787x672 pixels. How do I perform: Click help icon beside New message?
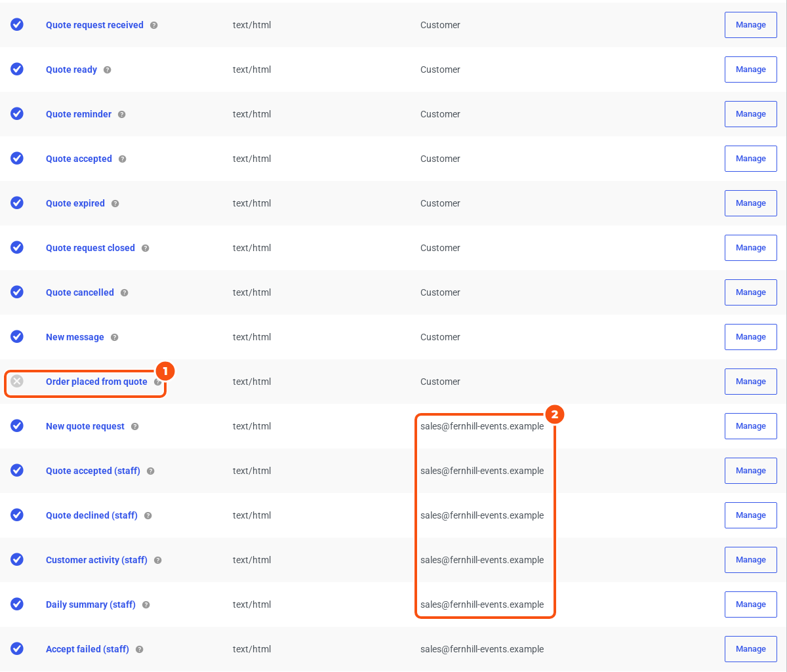115,337
